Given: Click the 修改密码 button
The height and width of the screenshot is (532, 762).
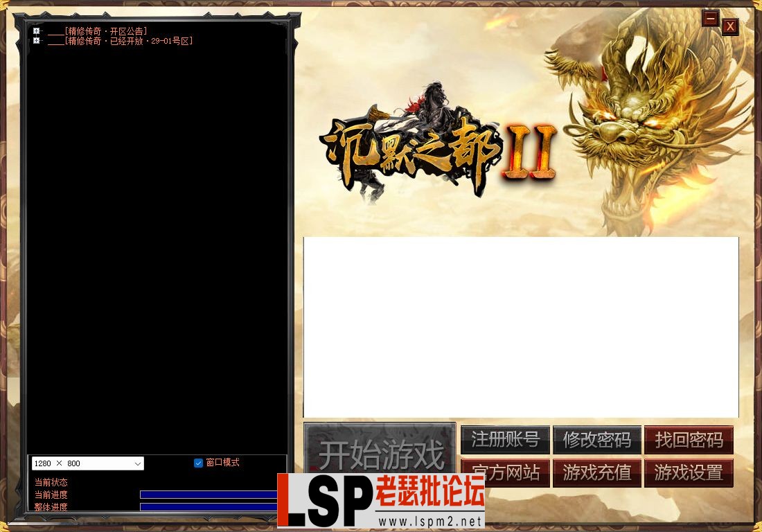Looking at the screenshot, I should [596, 440].
